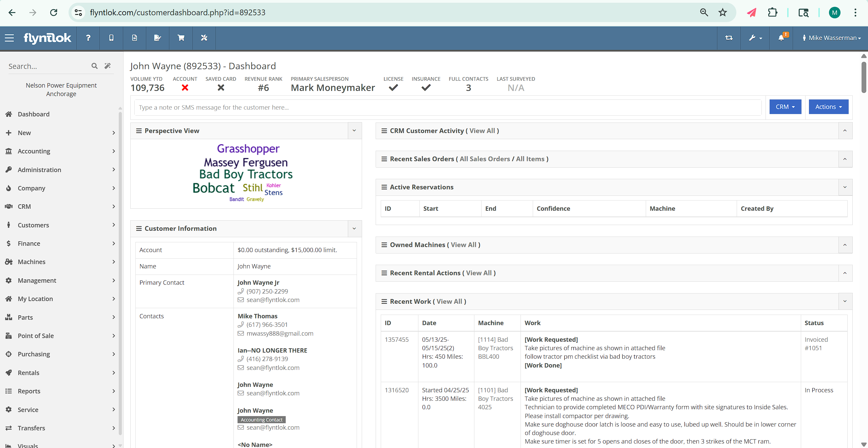Click the Point of Sale register icon

pyautogui.click(x=9, y=336)
